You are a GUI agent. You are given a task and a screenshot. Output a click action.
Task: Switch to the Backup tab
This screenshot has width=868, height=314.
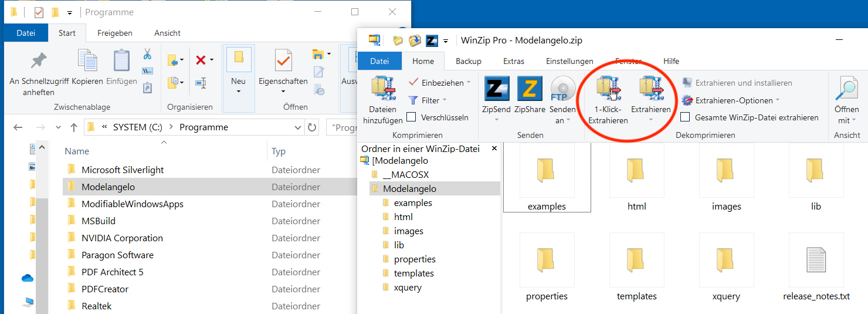pyautogui.click(x=468, y=61)
